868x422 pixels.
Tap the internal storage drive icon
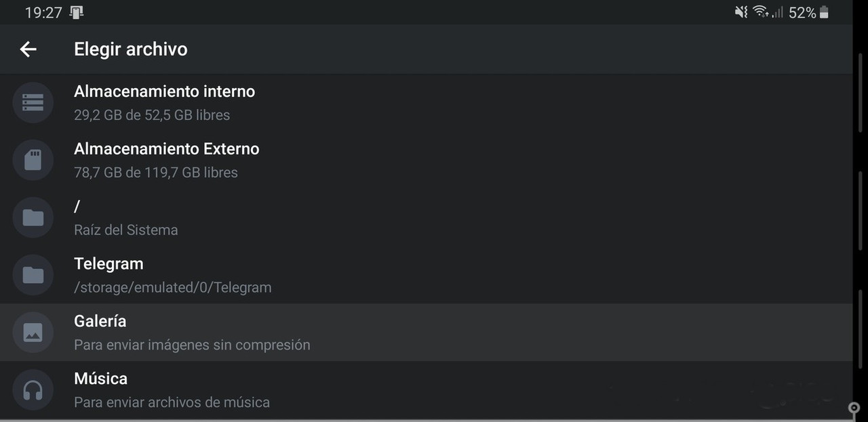[33, 102]
